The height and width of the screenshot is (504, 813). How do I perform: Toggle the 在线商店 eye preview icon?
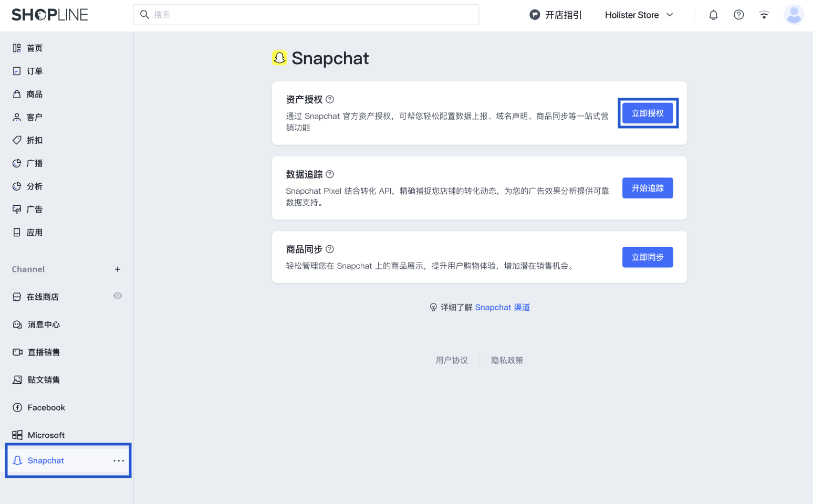point(118,296)
